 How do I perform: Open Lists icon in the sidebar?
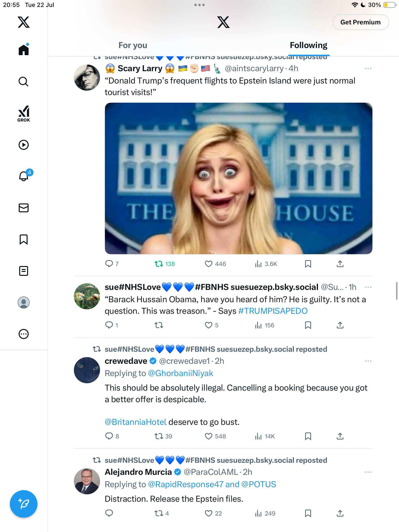click(x=24, y=271)
